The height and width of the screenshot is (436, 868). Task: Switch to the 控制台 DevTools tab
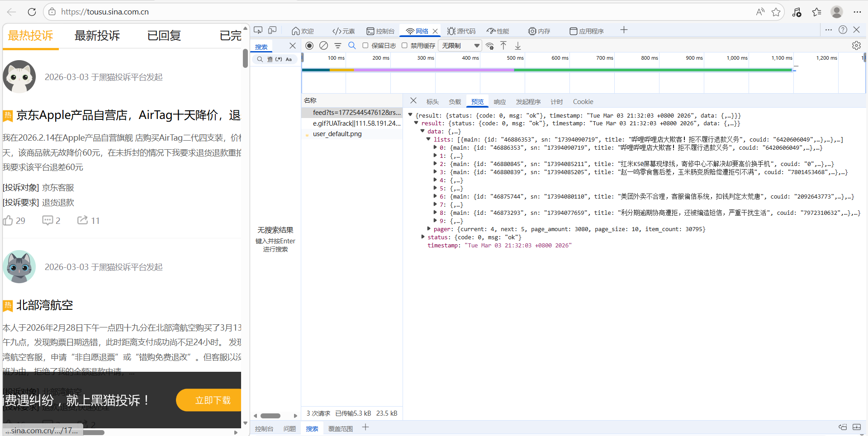point(380,31)
